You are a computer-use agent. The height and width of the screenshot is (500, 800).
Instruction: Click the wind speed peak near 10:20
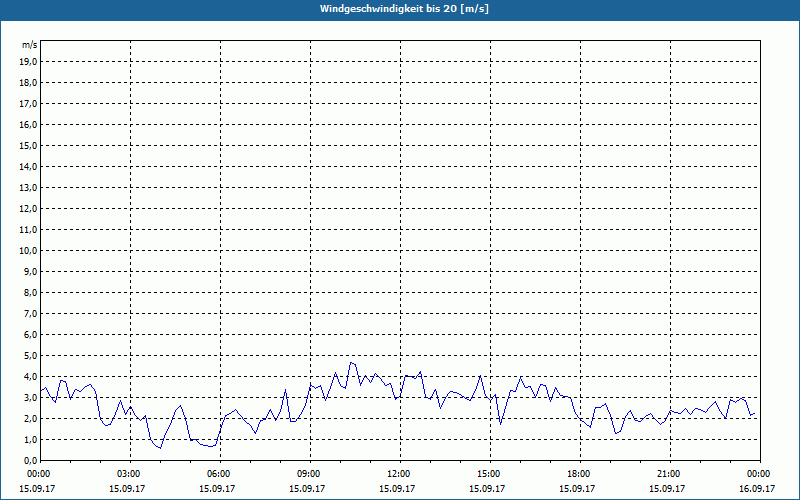[x=351, y=362]
